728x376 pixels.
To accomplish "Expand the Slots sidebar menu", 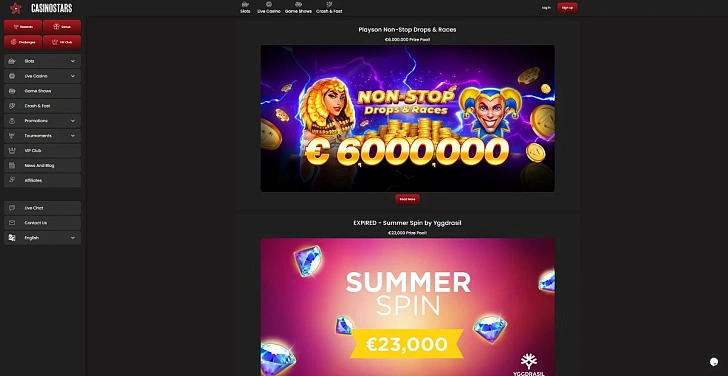I will click(x=42, y=61).
